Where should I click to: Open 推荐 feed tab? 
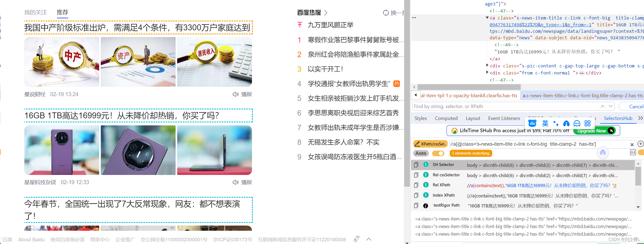(x=62, y=12)
